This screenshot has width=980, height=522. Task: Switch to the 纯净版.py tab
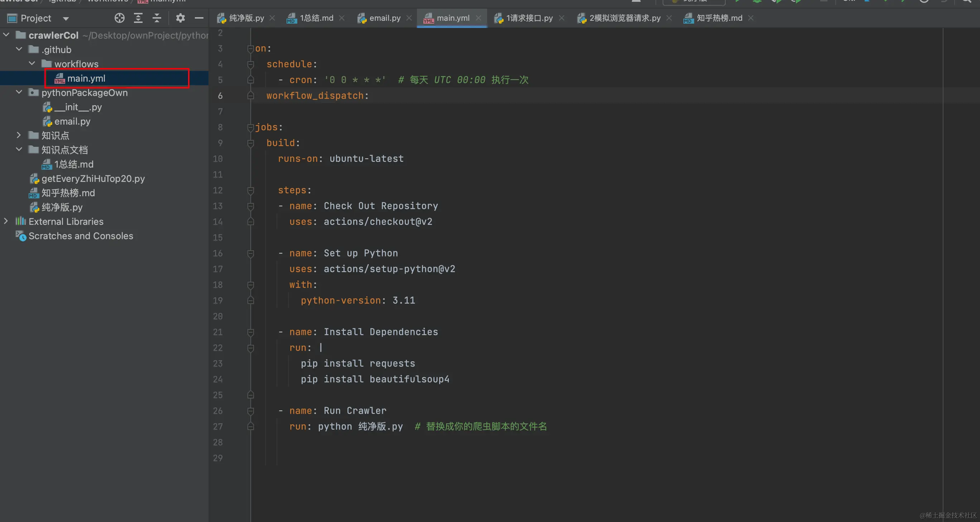pyautogui.click(x=246, y=18)
